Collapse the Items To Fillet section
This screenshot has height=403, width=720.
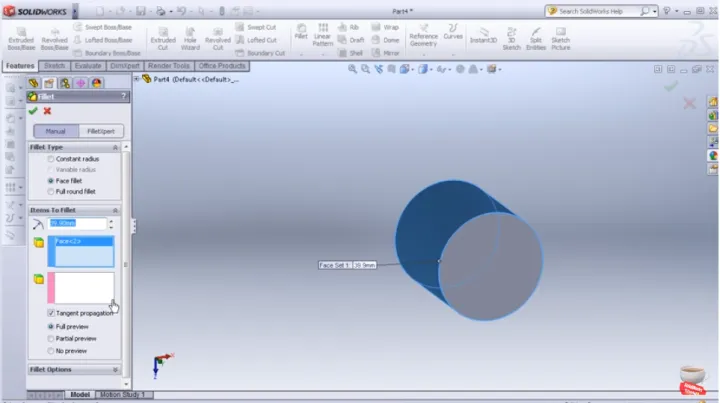pyautogui.click(x=114, y=210)
